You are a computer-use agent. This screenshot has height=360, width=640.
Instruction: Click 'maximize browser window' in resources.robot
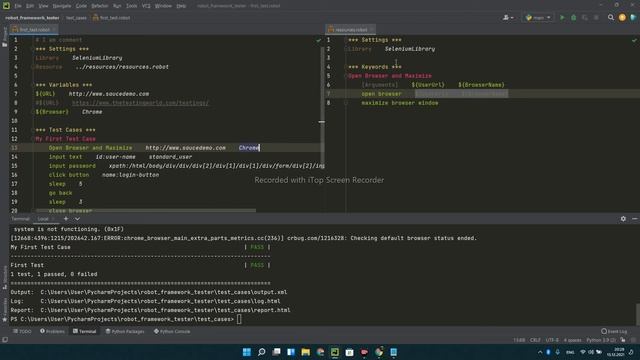[x=400, y=103]
